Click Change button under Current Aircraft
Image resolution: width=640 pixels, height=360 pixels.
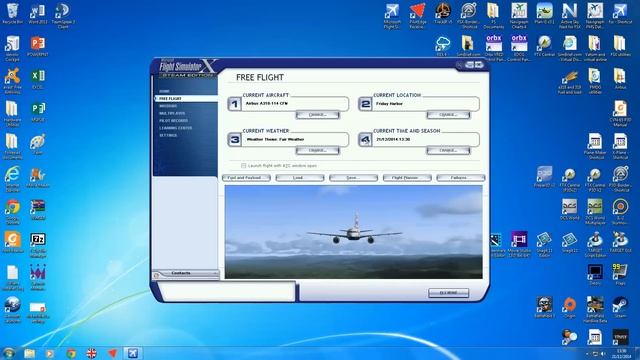[318, 115]
